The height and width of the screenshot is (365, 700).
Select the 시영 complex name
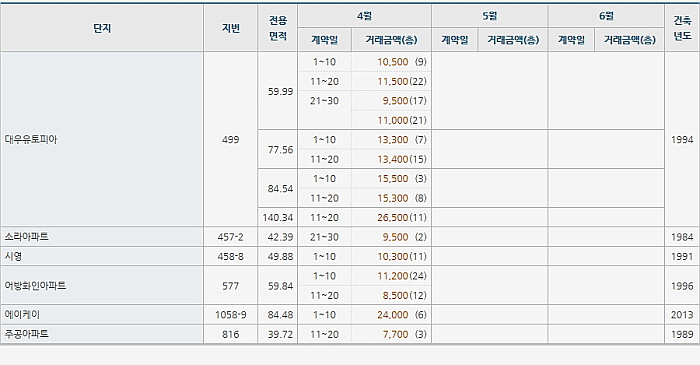tap(13, 256)
